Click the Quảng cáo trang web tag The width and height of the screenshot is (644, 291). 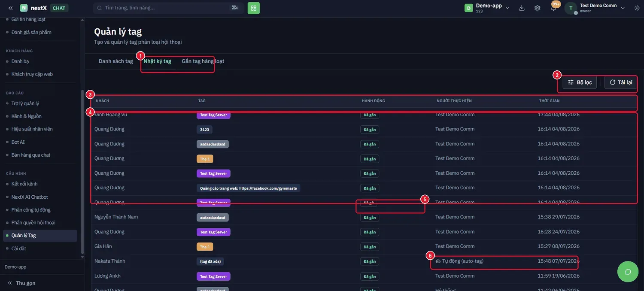click(248, 188)
